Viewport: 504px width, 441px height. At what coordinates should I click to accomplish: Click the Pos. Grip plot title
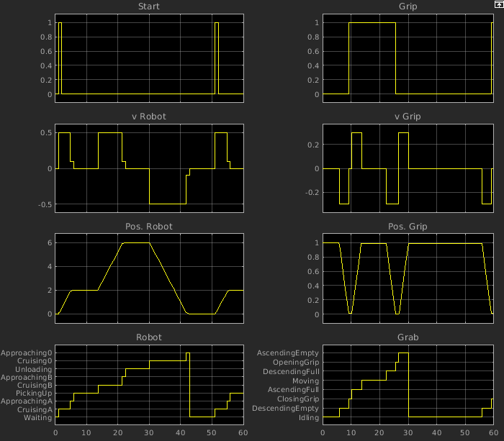[408, 227]
